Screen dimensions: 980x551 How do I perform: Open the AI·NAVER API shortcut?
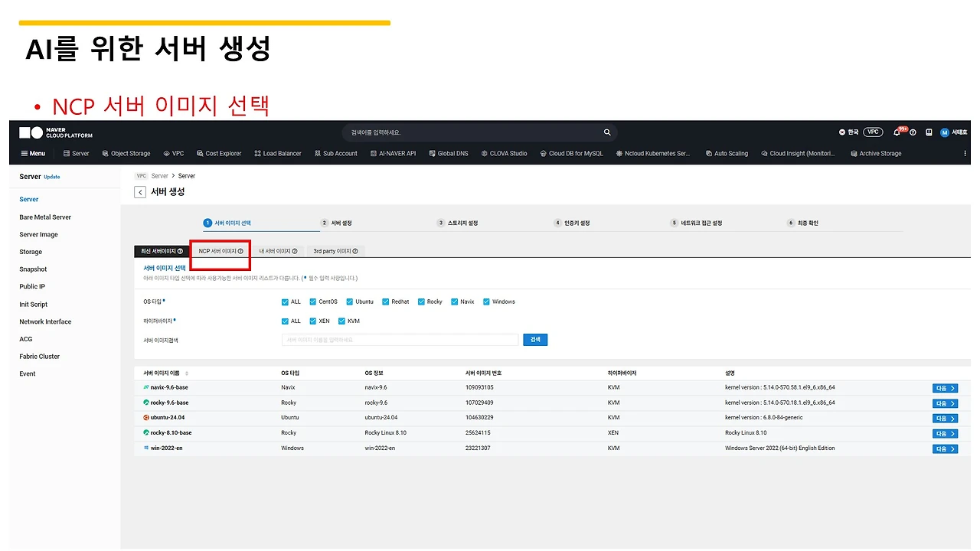(x=393, y=153)
